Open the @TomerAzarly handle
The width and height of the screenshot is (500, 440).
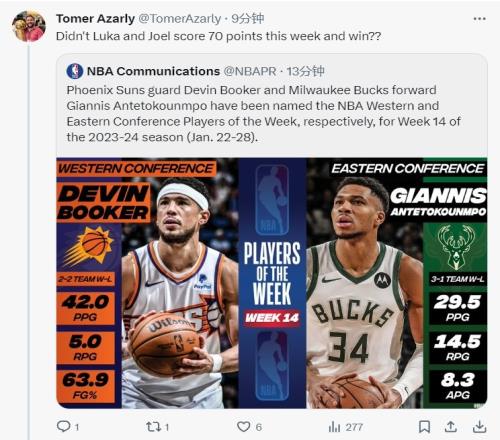point(179,19)
